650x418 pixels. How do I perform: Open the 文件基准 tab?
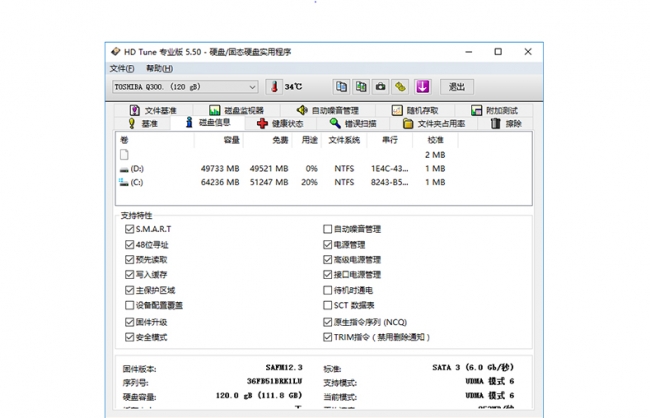click(x=153, y=110)
